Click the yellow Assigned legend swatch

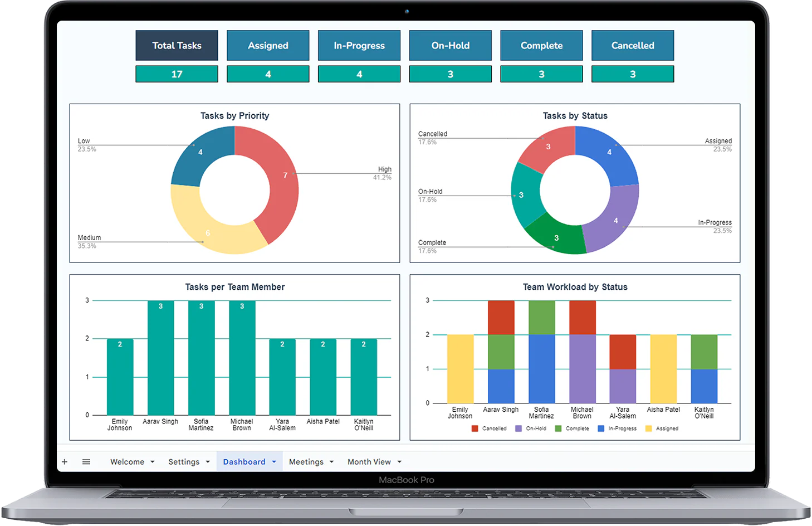pos(648,428)
